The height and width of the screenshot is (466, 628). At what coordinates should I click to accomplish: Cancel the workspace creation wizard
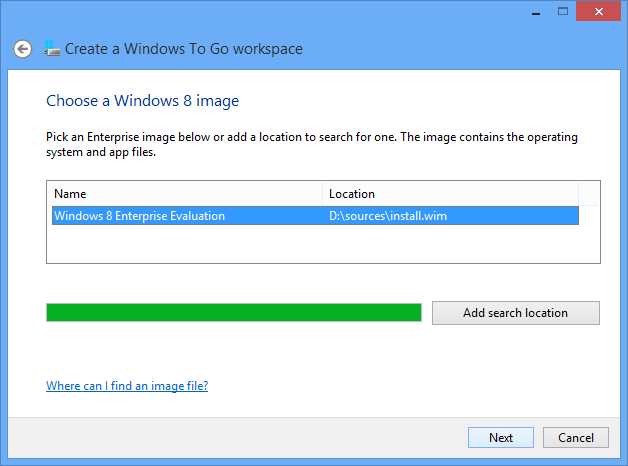(x=575, y=438)
